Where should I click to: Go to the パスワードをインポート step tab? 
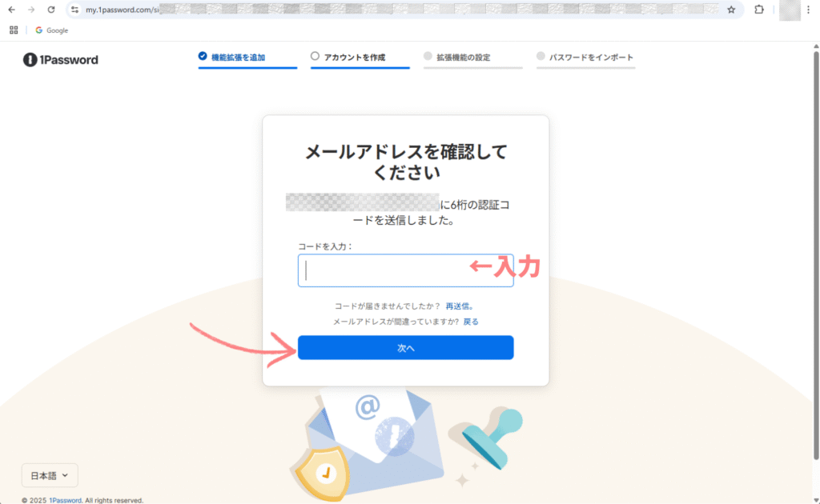click(x=585, y=58)
